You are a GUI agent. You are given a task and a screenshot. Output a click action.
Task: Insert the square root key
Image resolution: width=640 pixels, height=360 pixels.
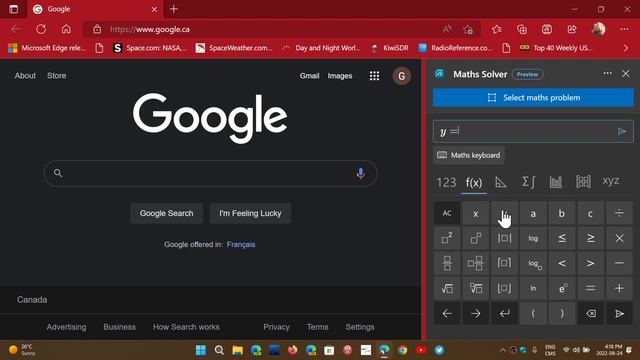[x=447, y=289]
